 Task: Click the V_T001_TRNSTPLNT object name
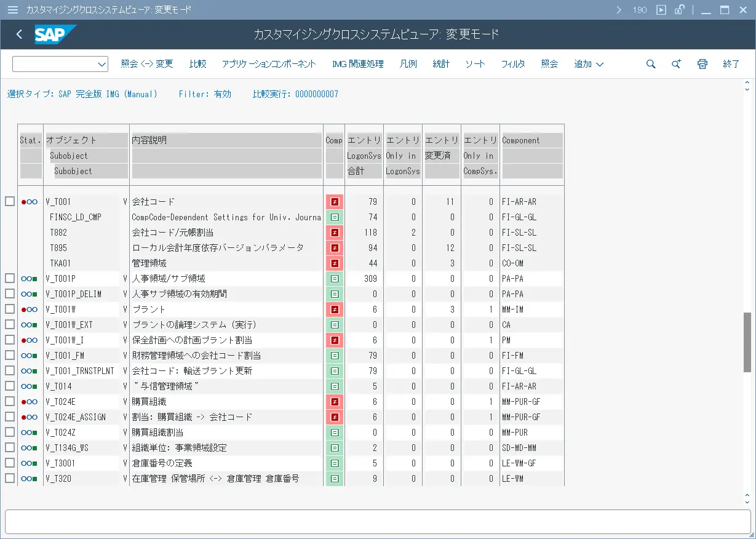coord(80,371)
